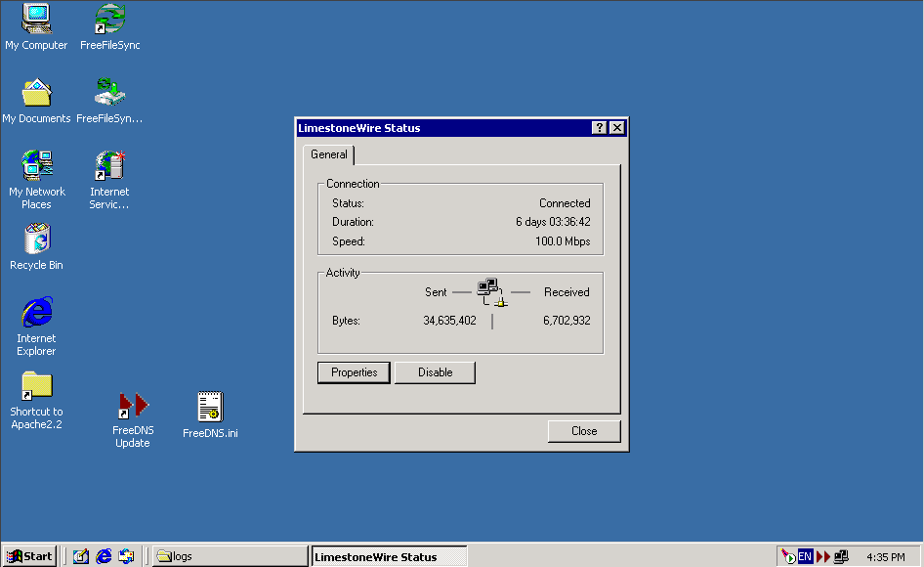Launch Internet Explorer from quick launch
This screenshot has height=567, width=924.
(104, 556)
